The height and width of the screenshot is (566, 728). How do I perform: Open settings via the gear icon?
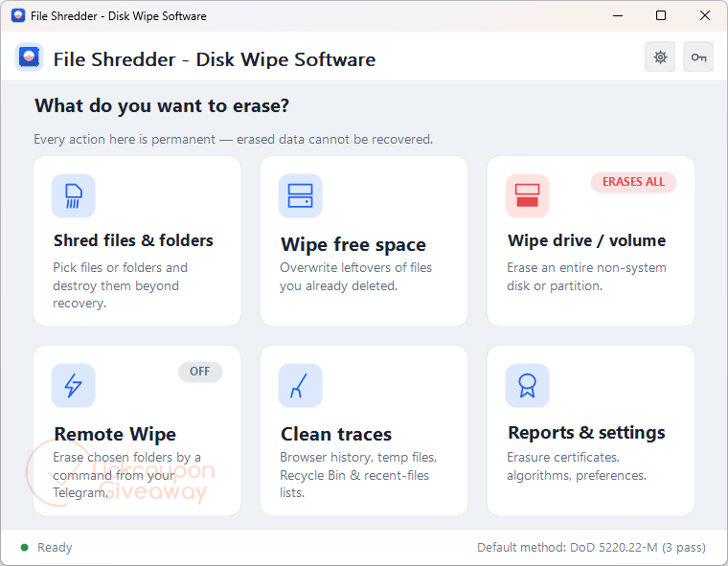coord(660,57)
